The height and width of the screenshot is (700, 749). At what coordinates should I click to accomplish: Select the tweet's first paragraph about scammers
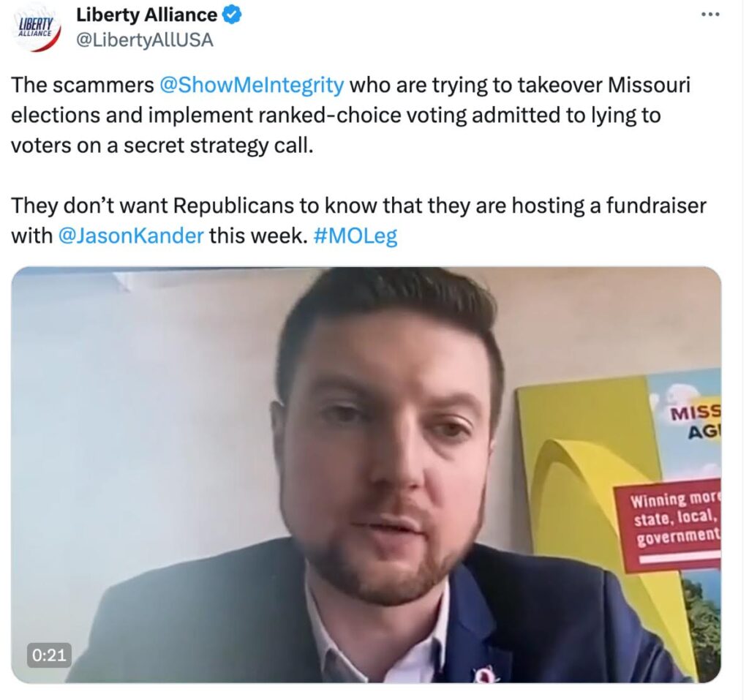(351, 115)
